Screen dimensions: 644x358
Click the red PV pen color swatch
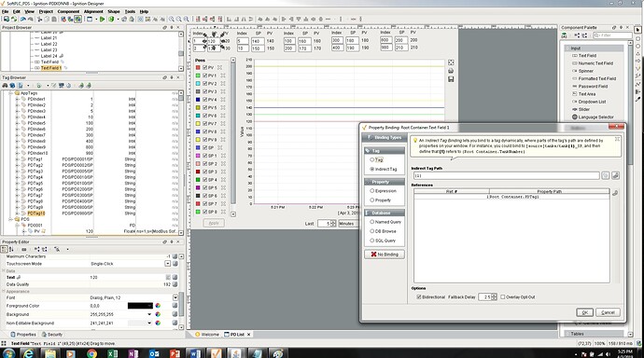point(198,67)
